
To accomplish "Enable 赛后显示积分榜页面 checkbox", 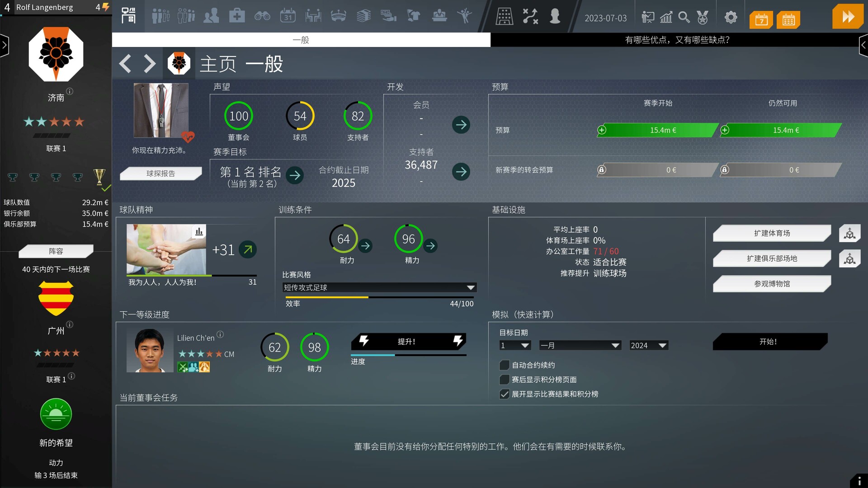I will point(505,380).
